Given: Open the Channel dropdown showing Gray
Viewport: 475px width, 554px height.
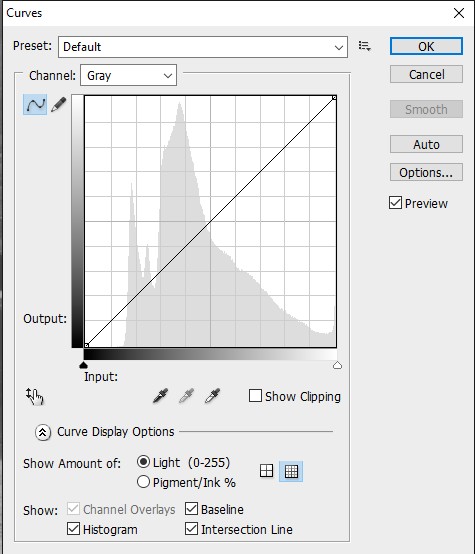Looking at the screenshot, I should 128,75.
